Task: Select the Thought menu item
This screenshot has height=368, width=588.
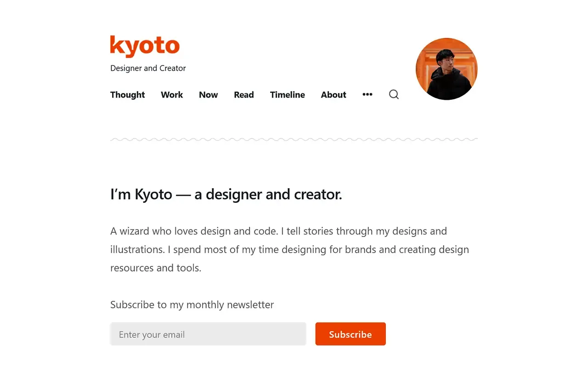Action: click(x=127, y=95)
